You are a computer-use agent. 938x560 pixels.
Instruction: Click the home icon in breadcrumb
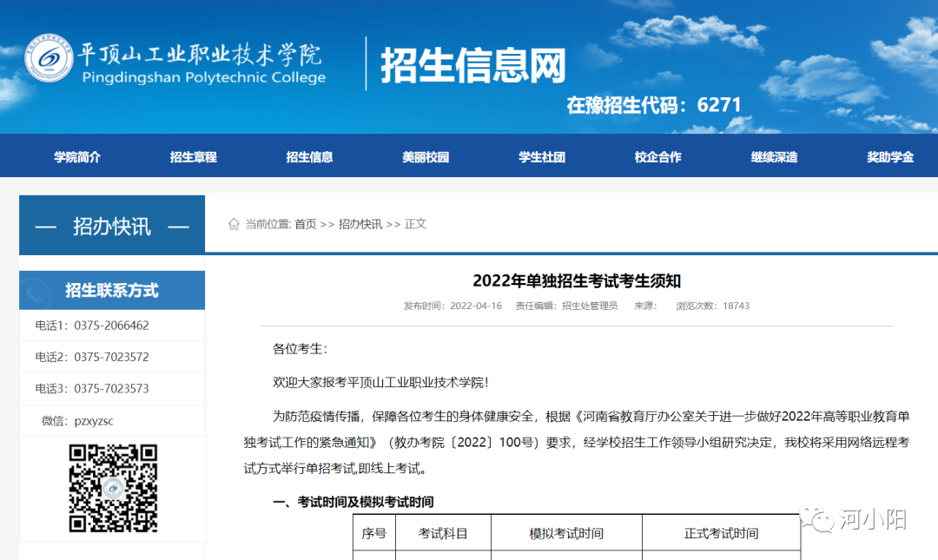click(x=234, y=224)
